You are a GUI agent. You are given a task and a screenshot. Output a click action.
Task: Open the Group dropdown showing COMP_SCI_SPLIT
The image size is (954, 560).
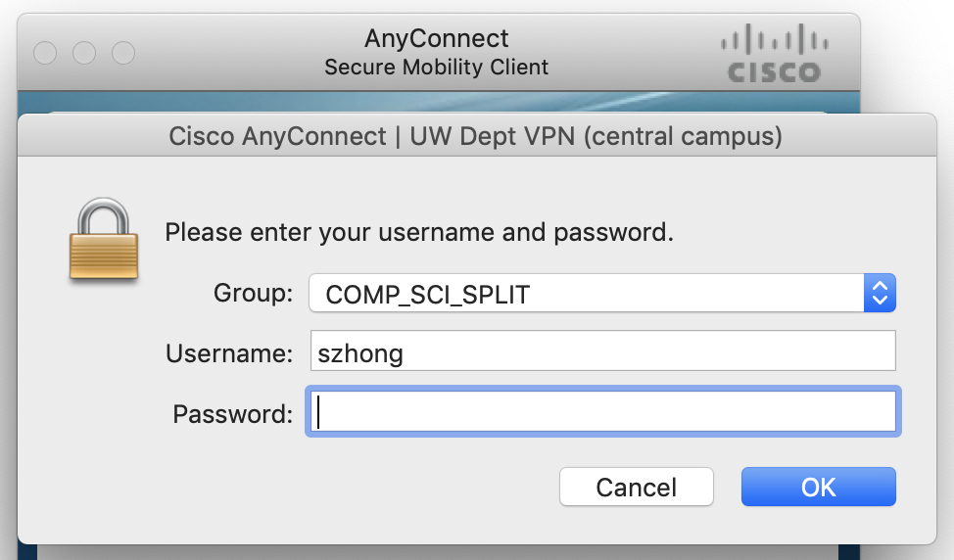(x=586, y=294)
